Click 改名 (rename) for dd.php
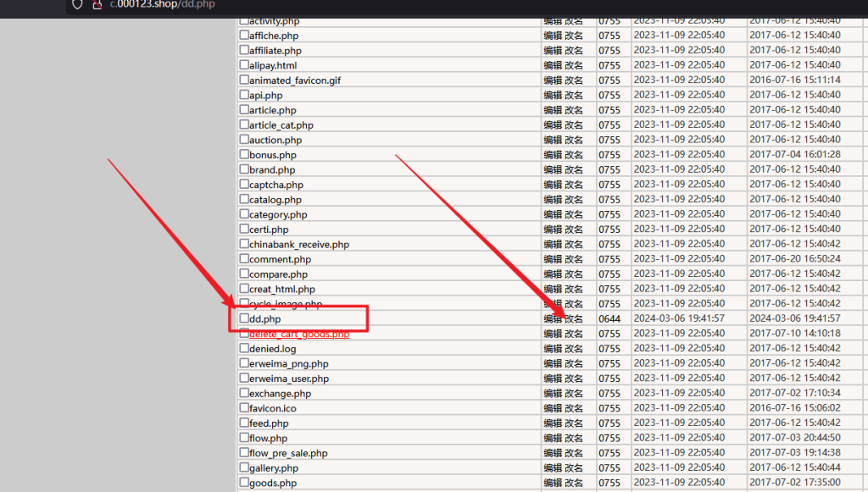 [x=574, y=319]
